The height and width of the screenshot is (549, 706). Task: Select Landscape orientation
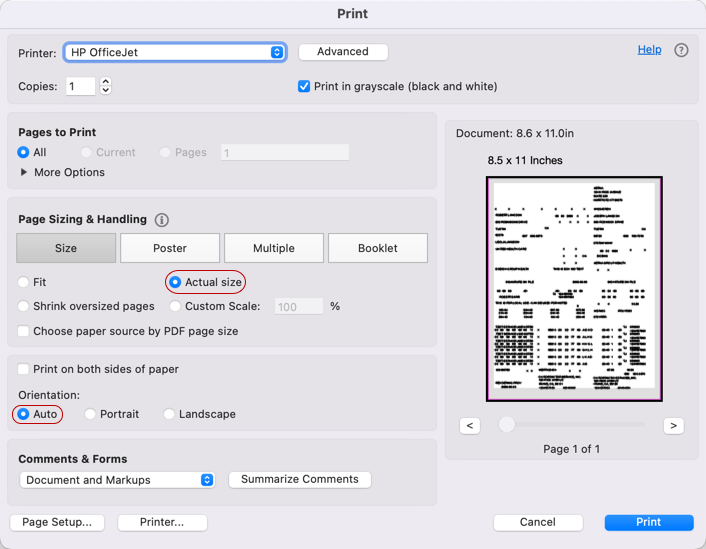coord(169,414)
